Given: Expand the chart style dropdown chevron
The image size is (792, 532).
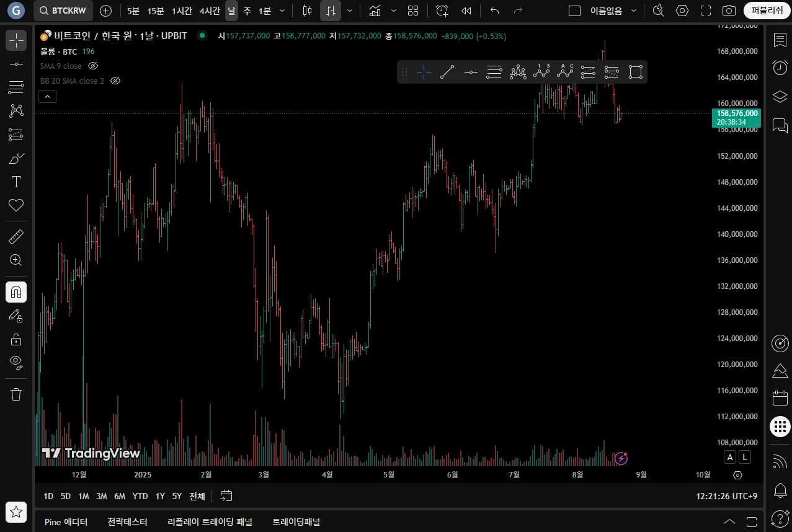Looking at the screenshot, I should [x=350, y=11].
